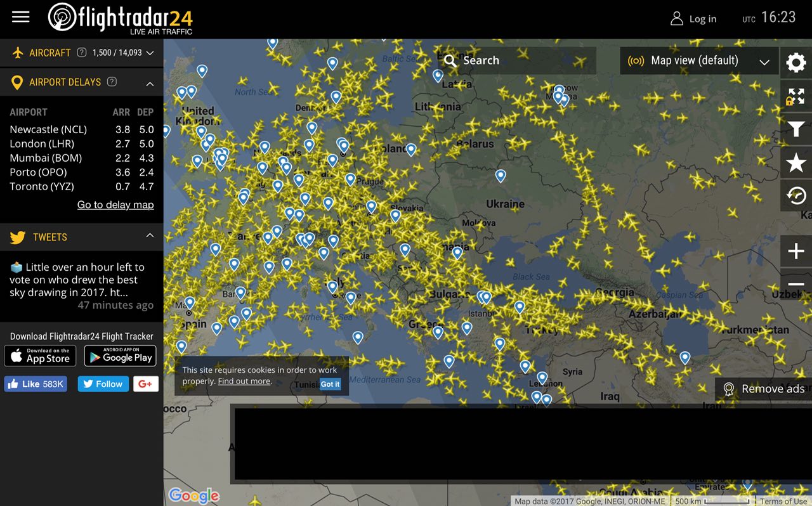
Task: Click the ARR column header
Action: coord(121,112)
